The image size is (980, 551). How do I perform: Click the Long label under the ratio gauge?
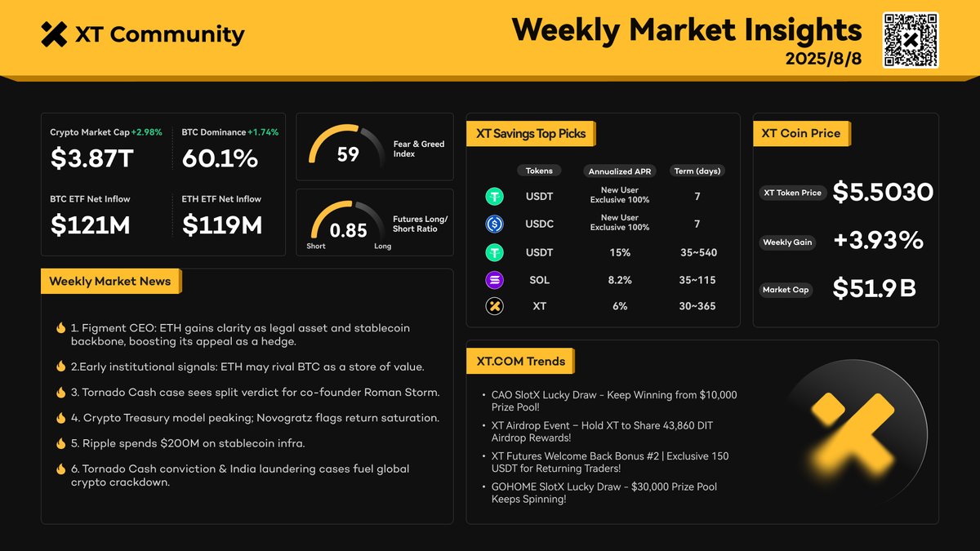382,247
